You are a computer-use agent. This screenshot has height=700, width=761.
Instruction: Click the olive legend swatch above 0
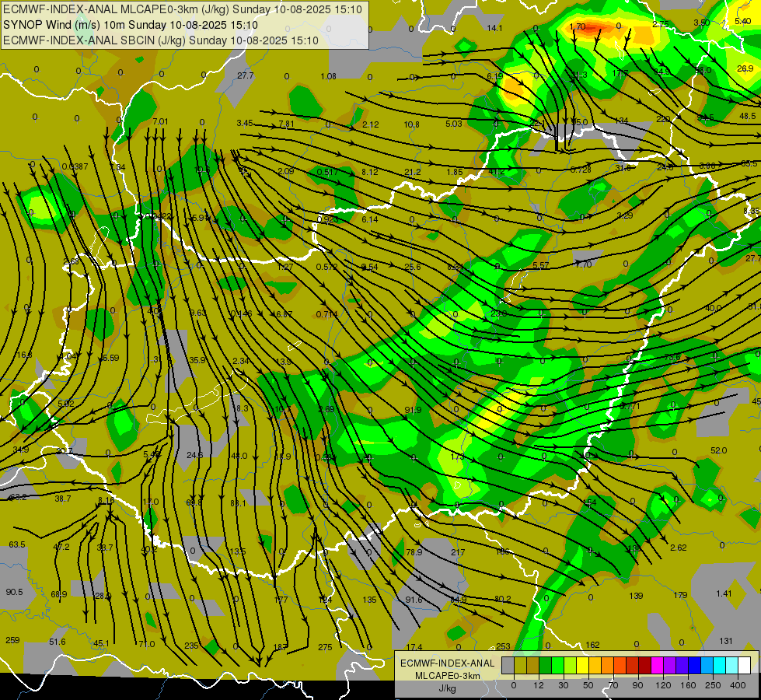(520, 665)
